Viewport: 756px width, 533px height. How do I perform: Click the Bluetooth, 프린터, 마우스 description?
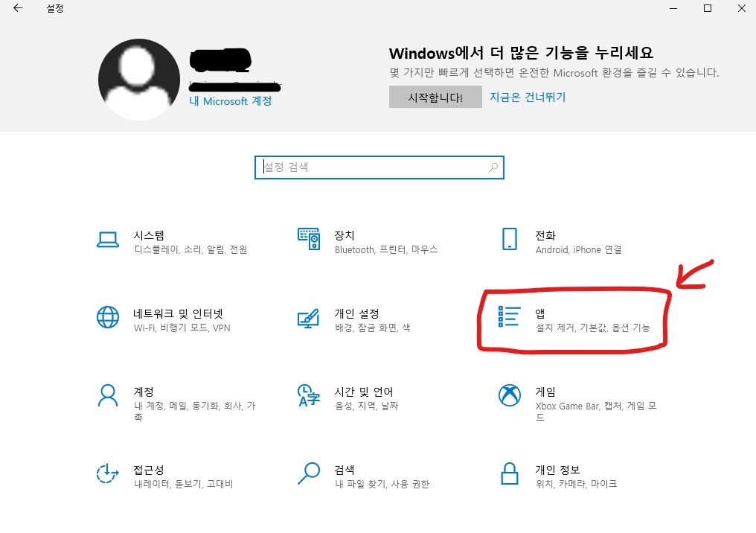point(386,249)
